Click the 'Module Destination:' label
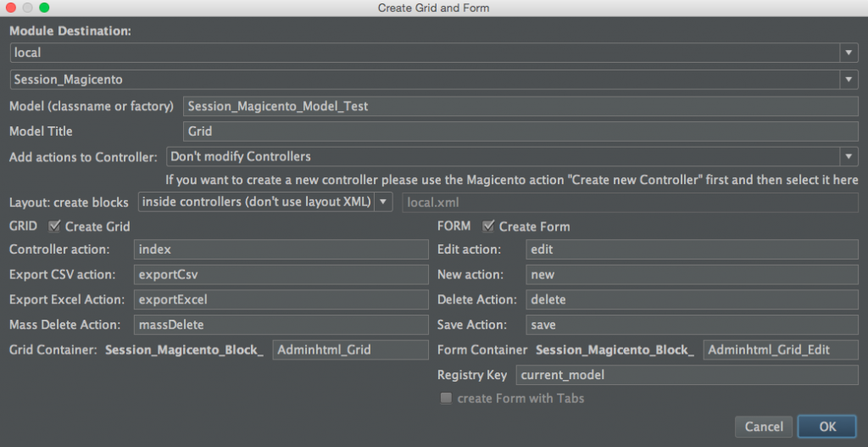This screenshot has height=447, width=868. click(70, 31)
